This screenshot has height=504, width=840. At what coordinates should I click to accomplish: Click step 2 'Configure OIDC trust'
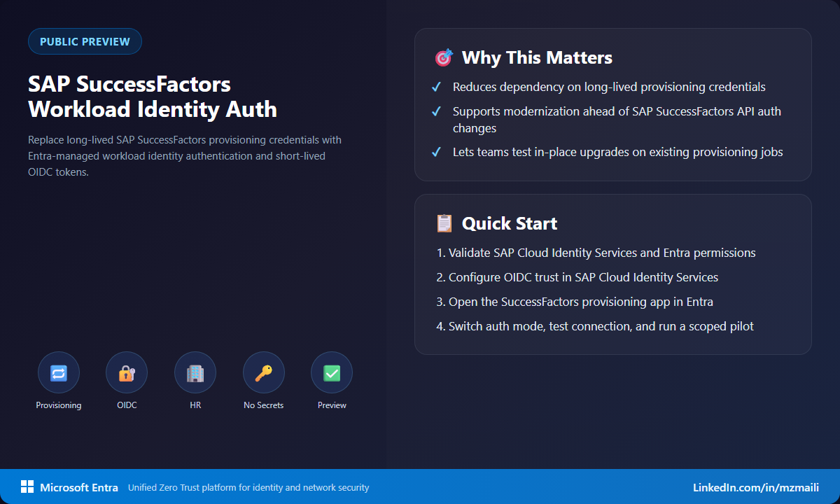click(577, 277)
